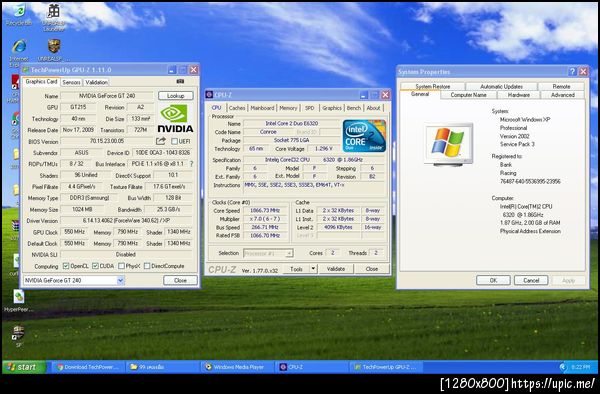Toggle the PhysX computing checkbox
The height and width of the screenshot is (394, 600).
coord(121,266)
